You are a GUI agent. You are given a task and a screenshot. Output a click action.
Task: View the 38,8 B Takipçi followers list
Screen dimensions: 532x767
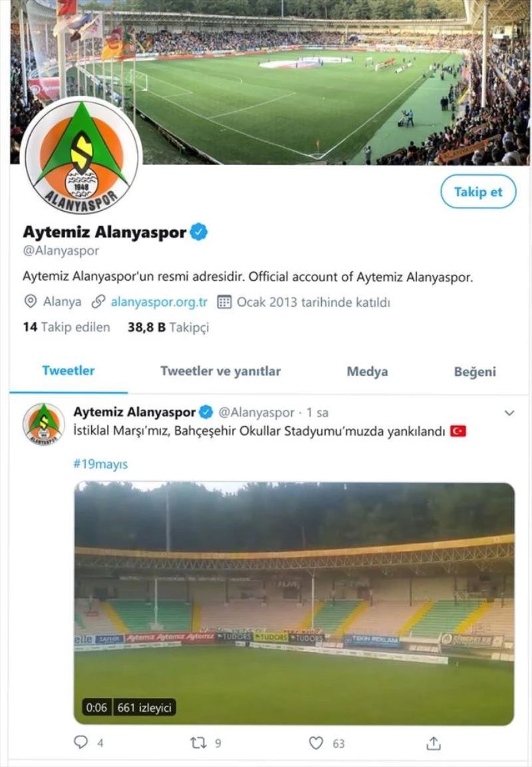pos(168,327)
